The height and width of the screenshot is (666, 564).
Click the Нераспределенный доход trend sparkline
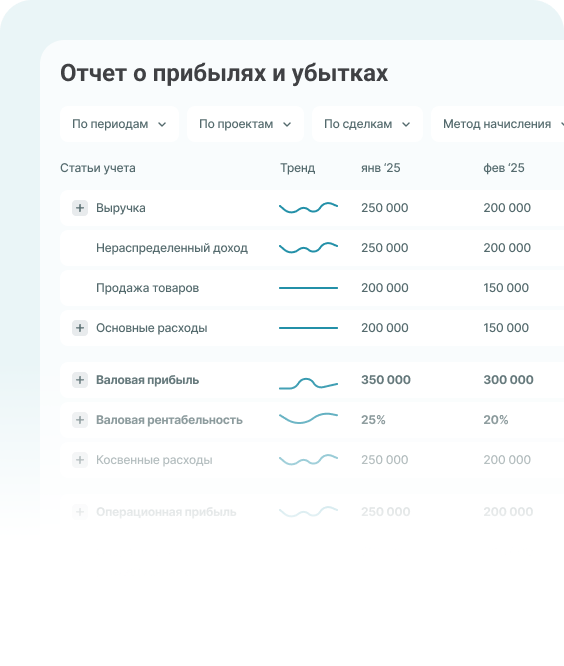click(308, 248)
